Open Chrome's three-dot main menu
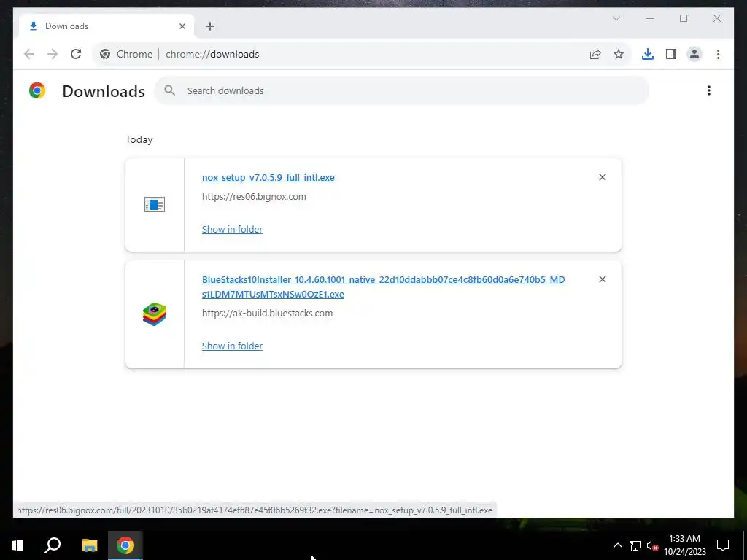This screenshot has width=747, height=560. [718, 54]
